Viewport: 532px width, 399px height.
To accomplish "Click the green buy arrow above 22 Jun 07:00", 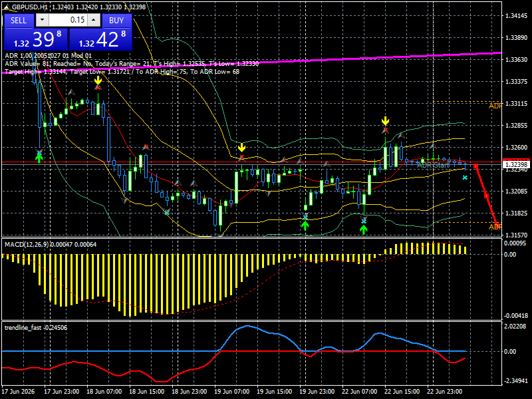I will tap(364, 229).
